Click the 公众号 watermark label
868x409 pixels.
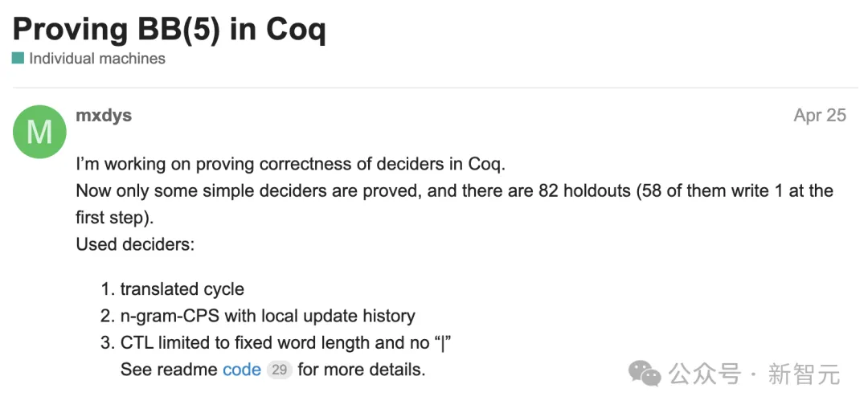point(705,374)
